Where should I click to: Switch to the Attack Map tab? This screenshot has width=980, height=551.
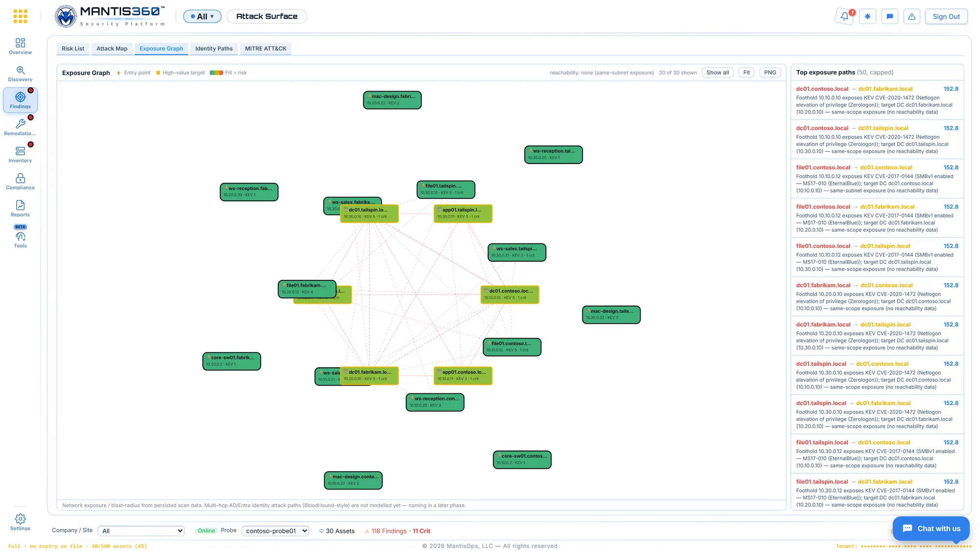[x=112, y=48]
